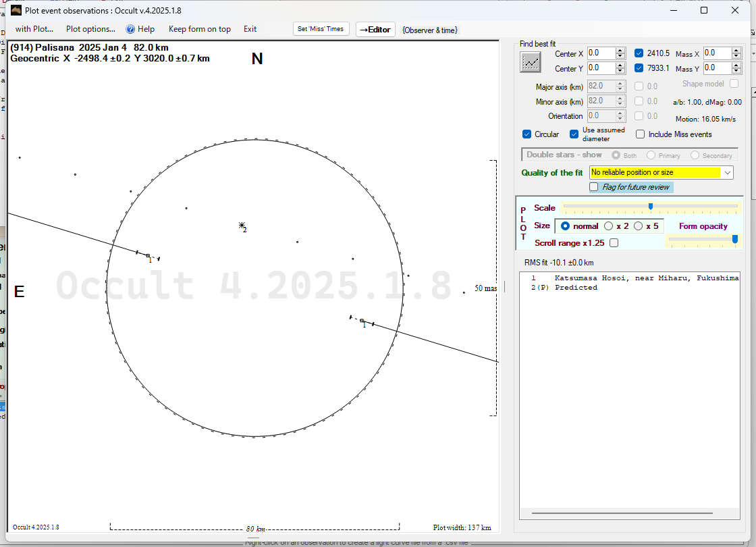Maximize the Plot event observations window
Image resolution: width=756 pixels, height=547 pixels.
coord(704,10)
